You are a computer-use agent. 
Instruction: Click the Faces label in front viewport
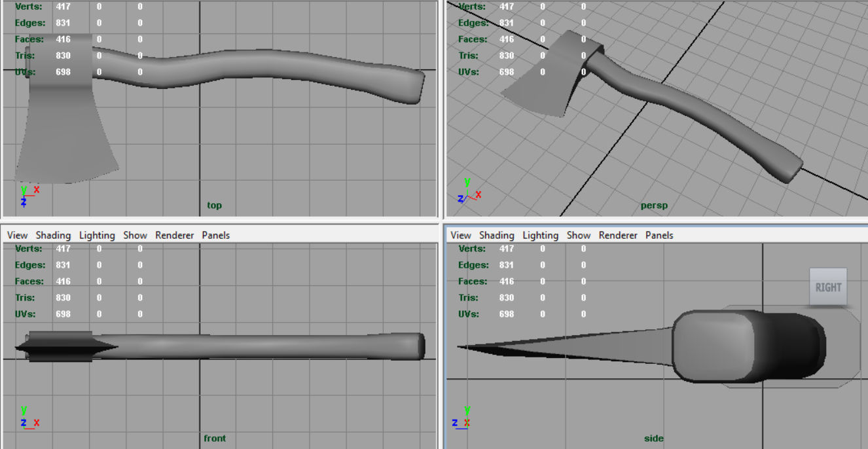pyautogui.click(x=29, y=281)
